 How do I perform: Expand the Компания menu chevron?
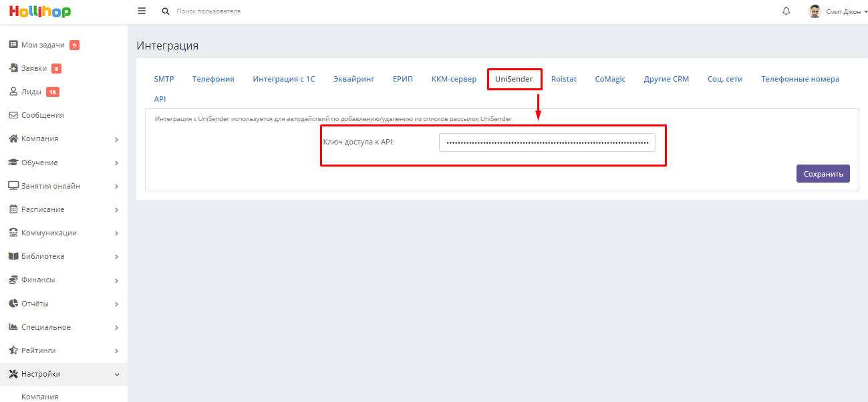click(x=116, y=140)
